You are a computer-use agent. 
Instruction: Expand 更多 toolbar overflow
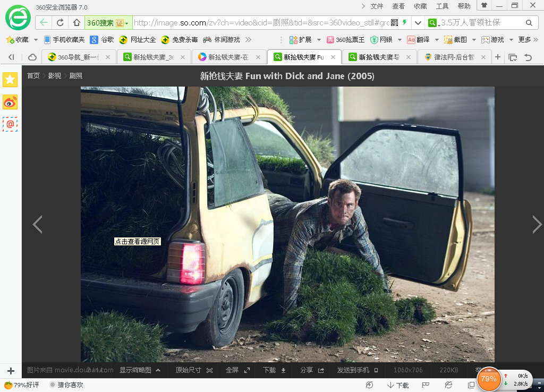(x=528, y=39)
